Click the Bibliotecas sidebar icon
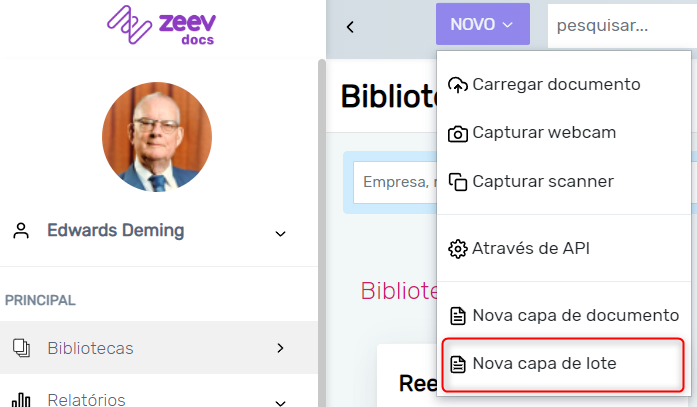This screenshot has height=407, width=697. pyautogui.click(x=21, y=348)
